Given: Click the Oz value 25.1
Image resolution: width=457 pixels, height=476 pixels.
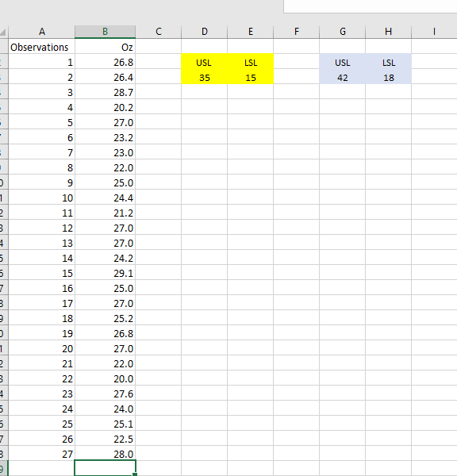Looking at the screenshot, I should (105, 424).
